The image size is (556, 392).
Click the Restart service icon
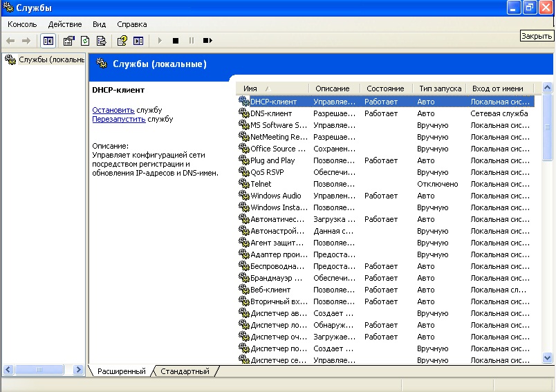click(x=207, y=41)
